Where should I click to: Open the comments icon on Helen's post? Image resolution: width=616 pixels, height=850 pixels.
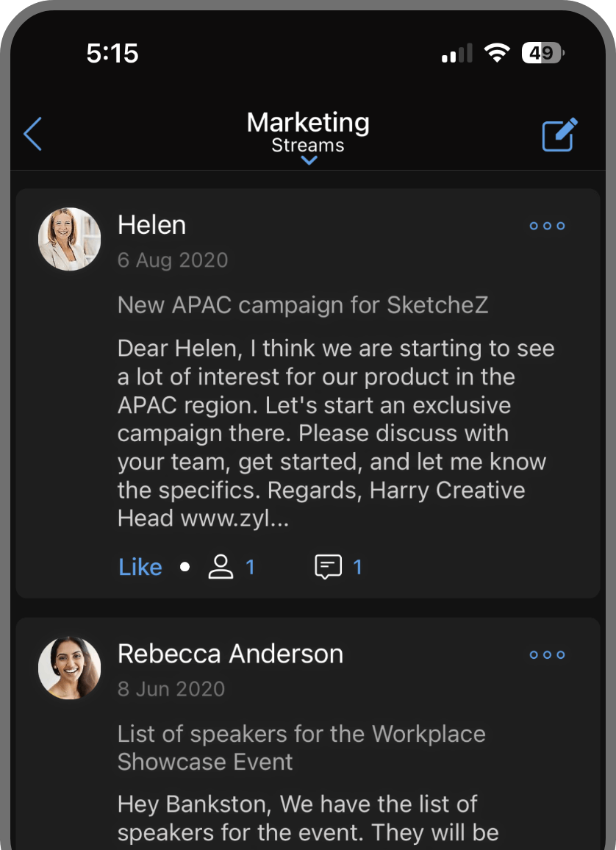point(328,566)
